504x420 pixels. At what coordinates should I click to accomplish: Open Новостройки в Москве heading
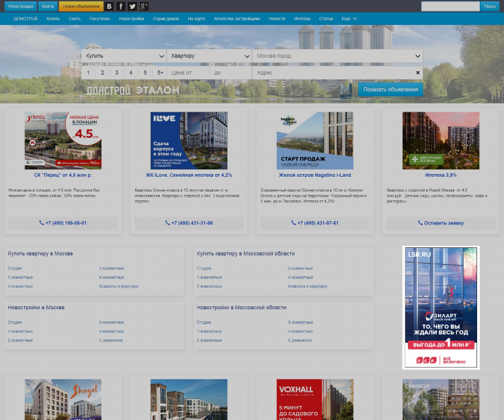tap(36, 308)
